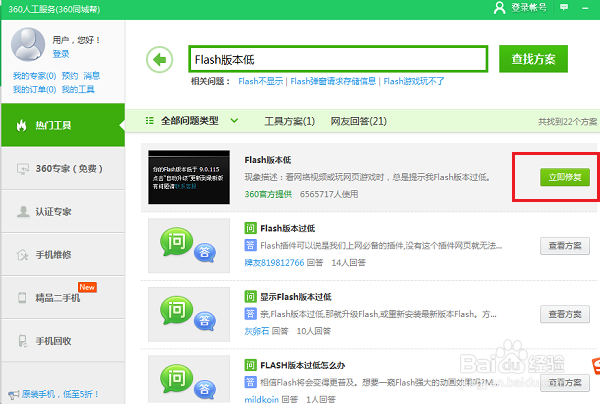Image resolution: width=600 pixels, height=404 pixels.
Task: Click 查看方案 for FLASH版本过低怎么办
Action: [x=565, y=383]
